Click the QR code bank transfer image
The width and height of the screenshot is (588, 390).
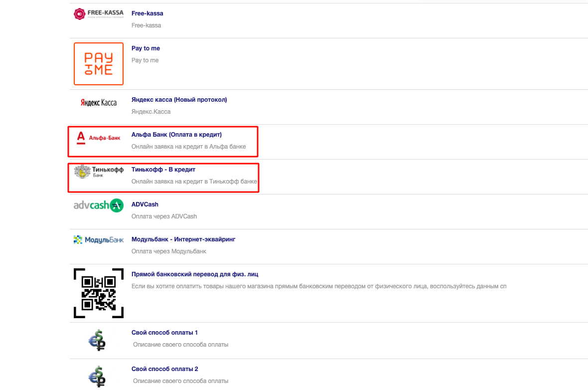point(98,293)
